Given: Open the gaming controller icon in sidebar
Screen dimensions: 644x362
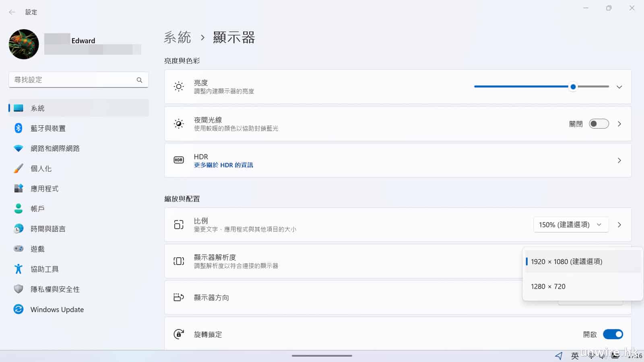Looking at the screenshot, I should pos(19,249).
